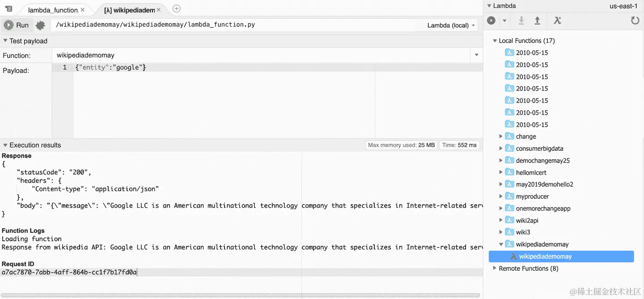The height and width of the screenshot is (299, 644).
Task: Click the change folder icon
Action: [509, 136]
